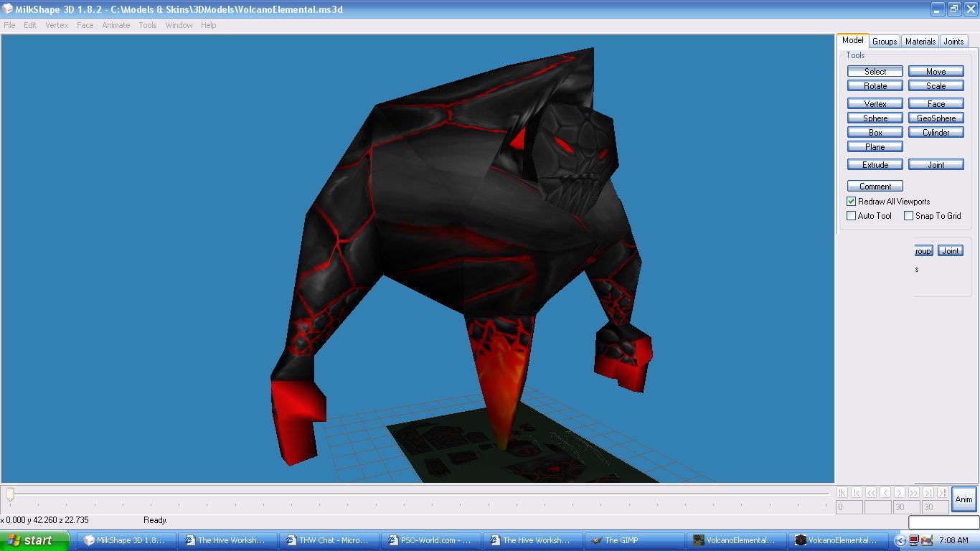Screen dimensions: 980x551
Task: Click the fast-forward double-arrow icon
Action: pyautogui.click(x=914, y=492)
